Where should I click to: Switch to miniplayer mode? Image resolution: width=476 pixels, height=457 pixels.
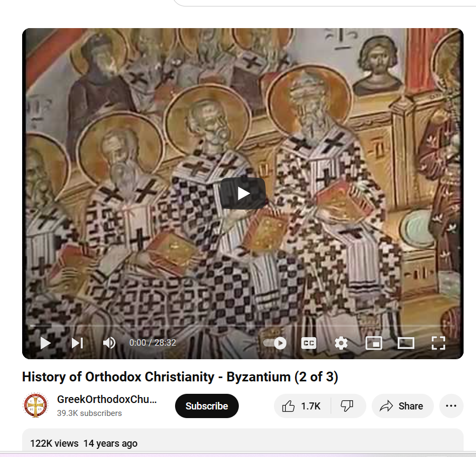click(x=374, y=343)
